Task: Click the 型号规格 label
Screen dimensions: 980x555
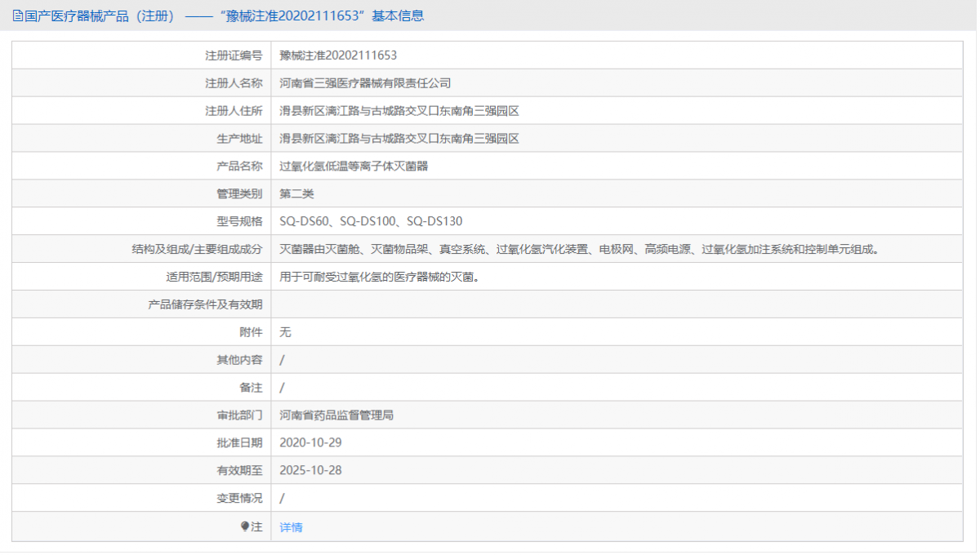Action: (x=239, y=222)
